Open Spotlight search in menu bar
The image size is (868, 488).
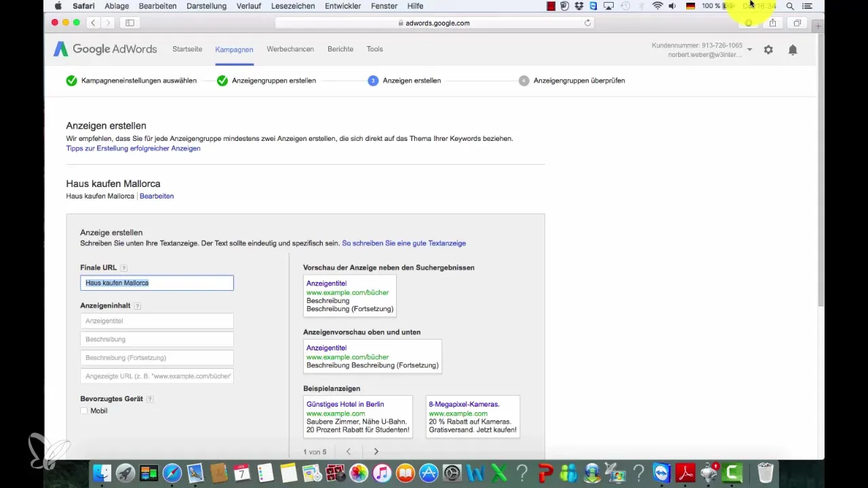click(790, 6)
